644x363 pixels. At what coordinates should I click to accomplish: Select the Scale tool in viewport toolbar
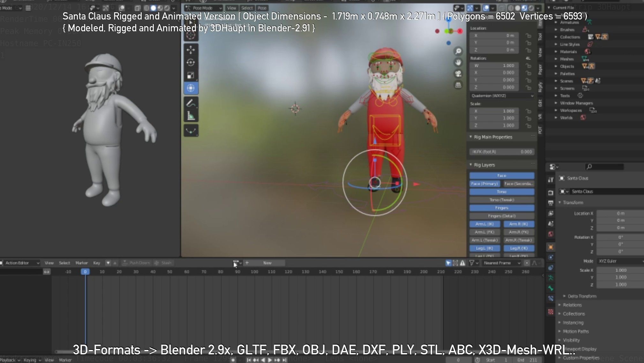point(191,75)
